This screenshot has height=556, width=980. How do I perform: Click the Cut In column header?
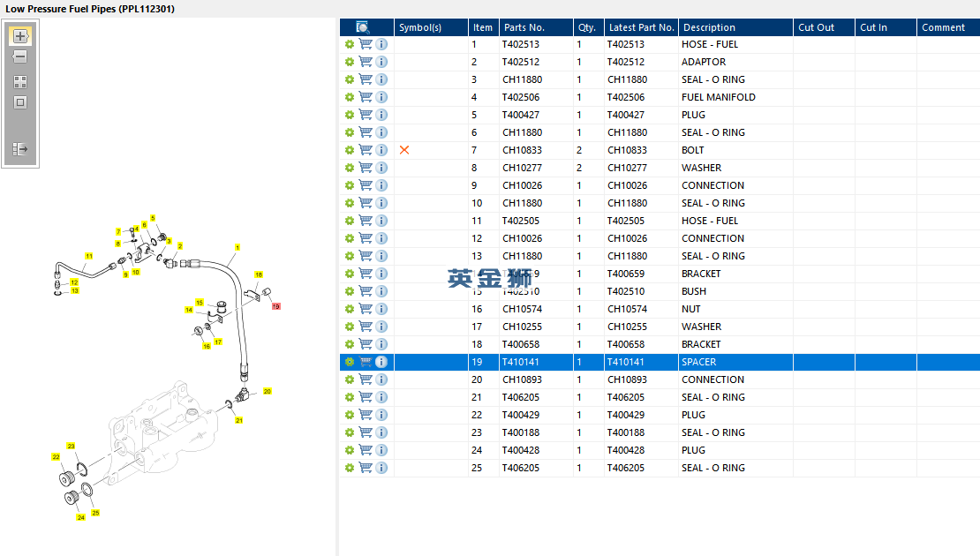pos(885,27)
